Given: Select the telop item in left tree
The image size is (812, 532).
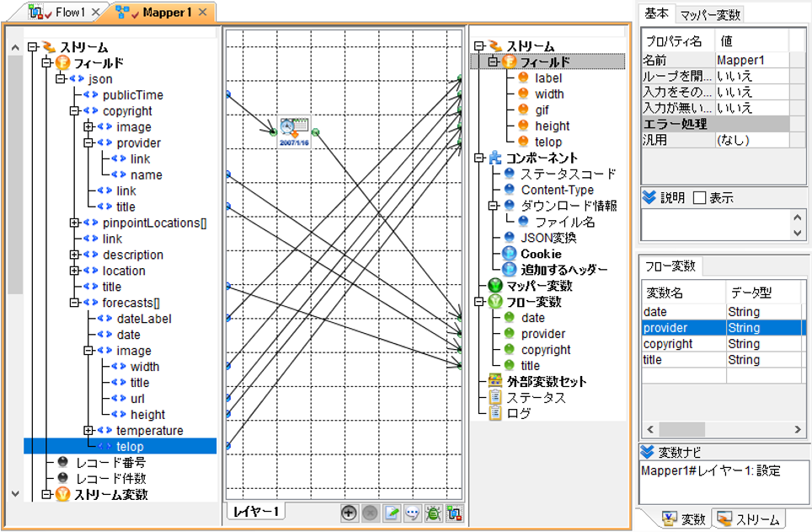Looking at the screenshot, I should pos(130,447).
